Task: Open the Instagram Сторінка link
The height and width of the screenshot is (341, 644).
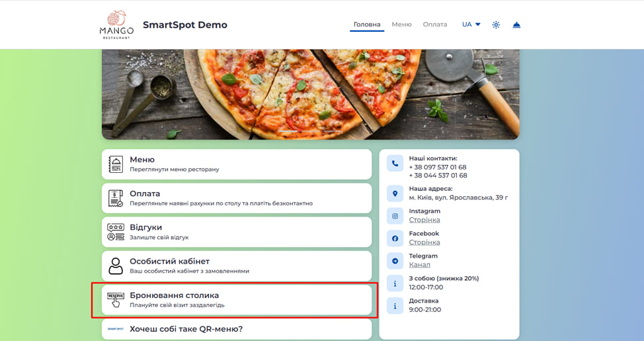Action: [x=424, y=220]
